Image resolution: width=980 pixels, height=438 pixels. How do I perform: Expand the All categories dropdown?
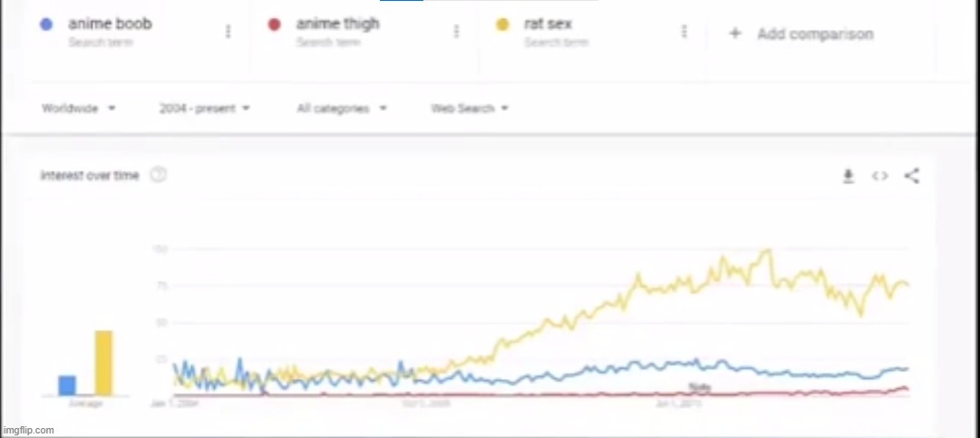pyautogui.click(x=342, y=108)
